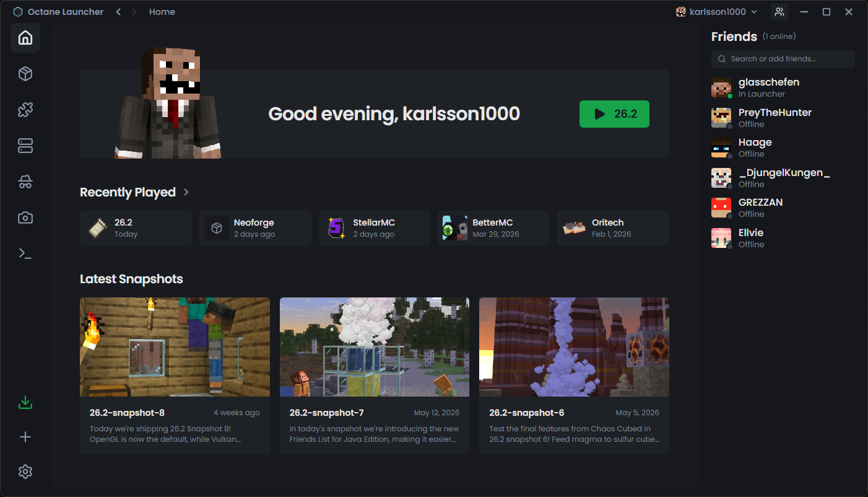Open the hat and glasses sidebar icon
The height and width of the screenshot is (497, 868).
click(x=25, y=182)
